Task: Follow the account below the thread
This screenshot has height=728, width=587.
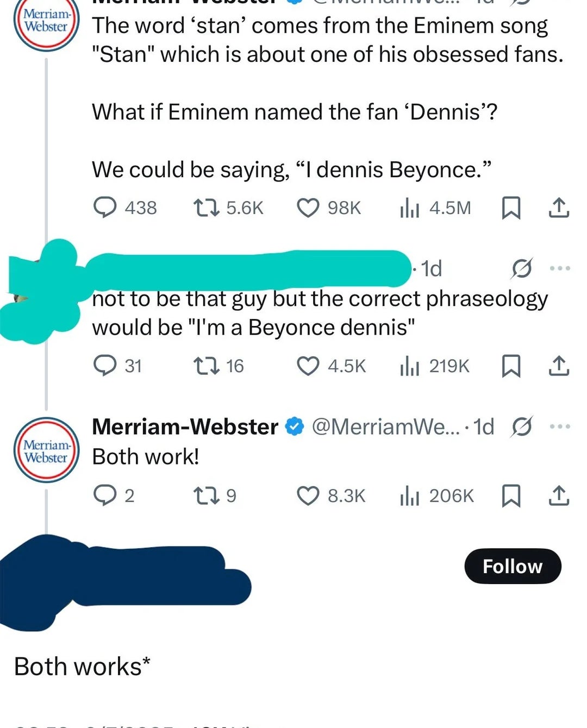Action: pos(512,566)
